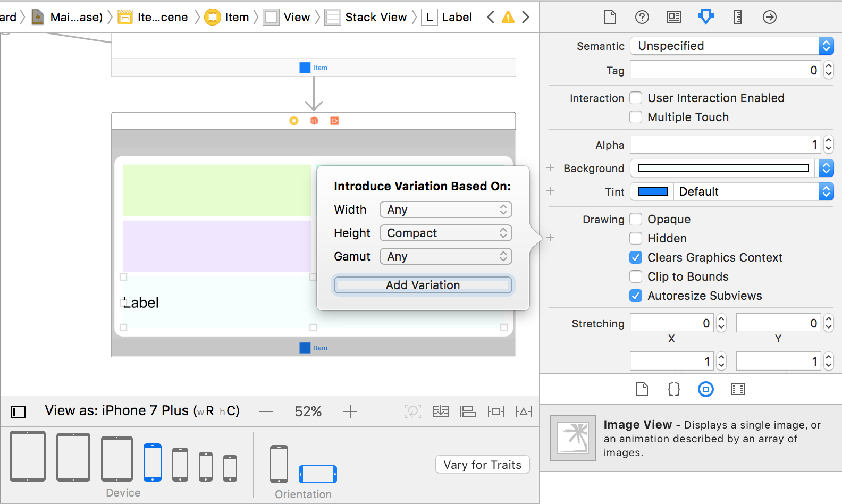Open the Background color dropdown arrow
The width and height of the screenshot is (842, 504).
click(x=826, y=168)
